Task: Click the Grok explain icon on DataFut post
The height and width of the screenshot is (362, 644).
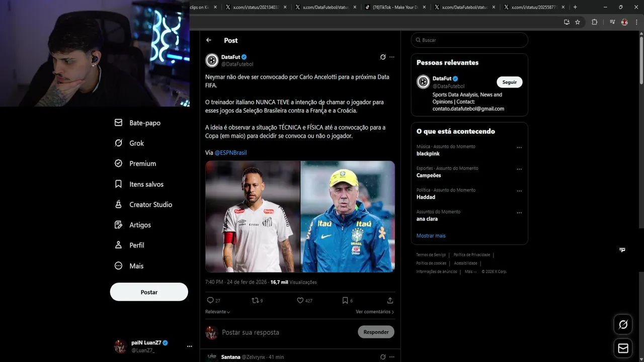Action: [x=383, y=57]
